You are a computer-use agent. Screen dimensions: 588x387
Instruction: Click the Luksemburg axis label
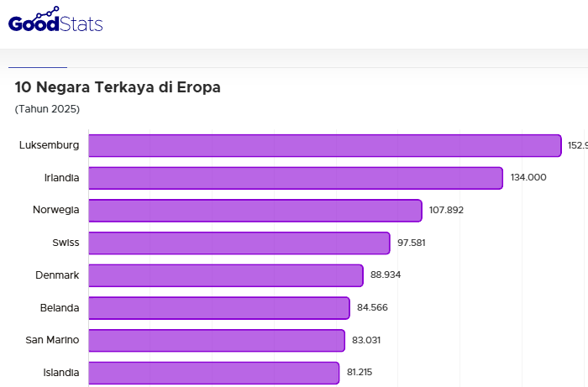point(49,145)
